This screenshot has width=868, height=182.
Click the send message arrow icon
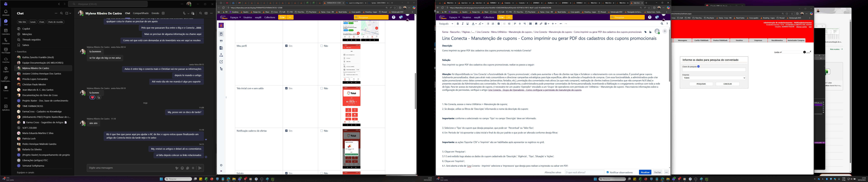200,168
